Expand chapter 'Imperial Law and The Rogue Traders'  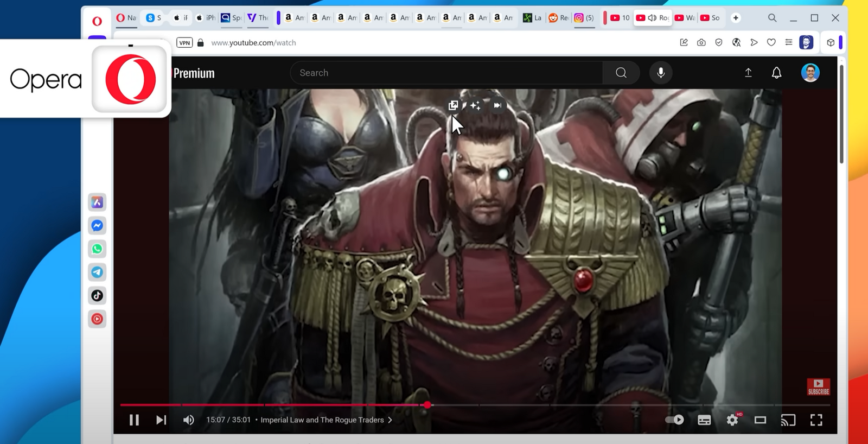click(326, 420)
